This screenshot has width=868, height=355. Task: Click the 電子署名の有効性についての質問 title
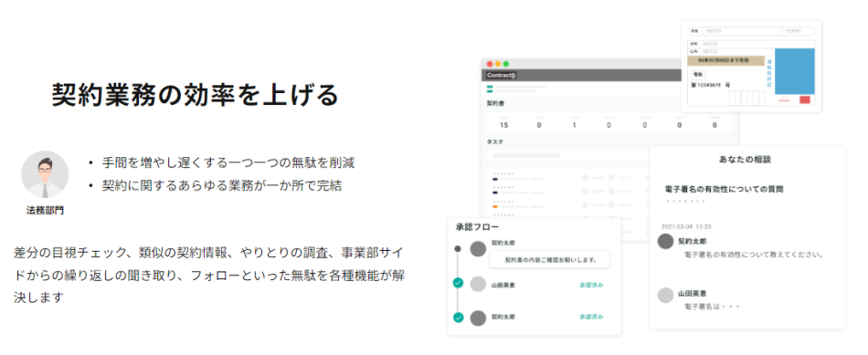click(724, 189)
